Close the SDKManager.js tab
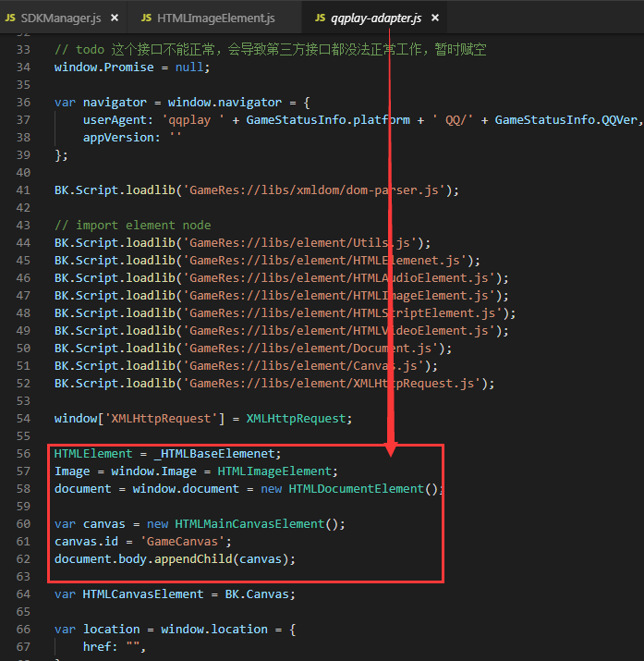644x661 pixels. [115, 18]
